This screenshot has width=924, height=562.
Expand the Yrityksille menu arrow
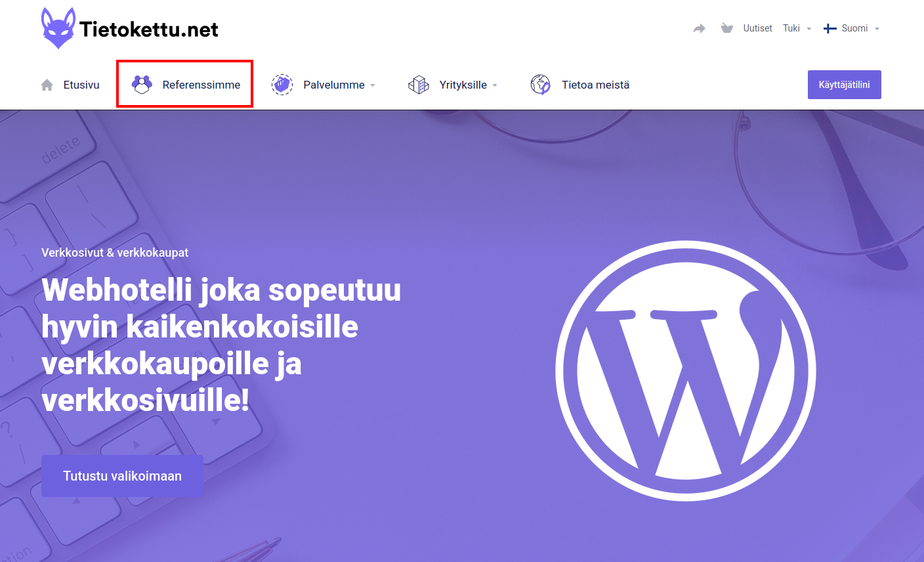pyautogui.click(x=495, y=85)
